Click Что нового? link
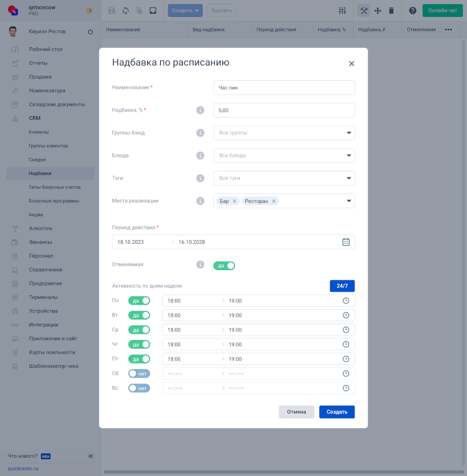The height and width of the screenshot is (476, 467). (x=23, y=456)
